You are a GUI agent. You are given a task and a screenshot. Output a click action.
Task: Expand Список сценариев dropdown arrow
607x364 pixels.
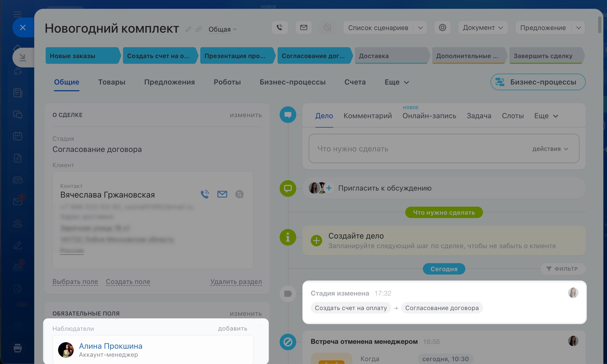coord(420,27)
